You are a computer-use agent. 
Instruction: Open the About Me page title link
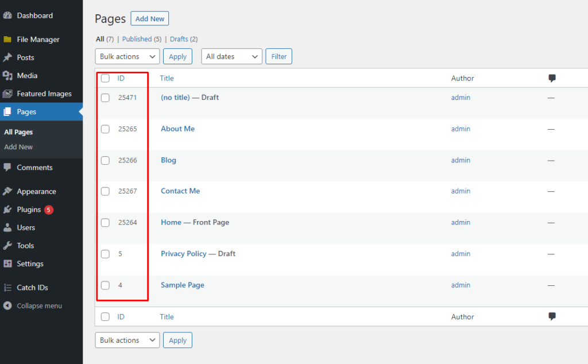(x=178, y=129)
